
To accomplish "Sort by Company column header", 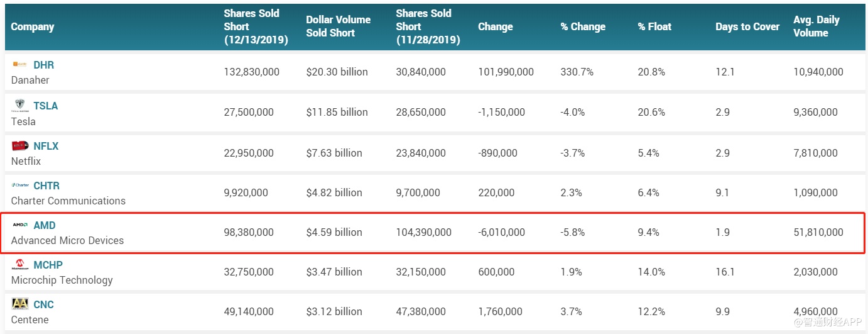I will click(x=33, y=26).
